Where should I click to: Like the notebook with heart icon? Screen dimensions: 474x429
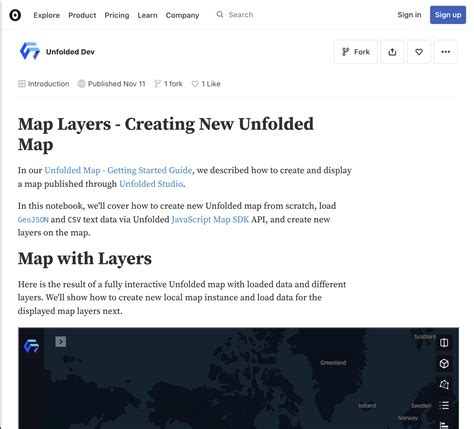[x=419, y=52]
